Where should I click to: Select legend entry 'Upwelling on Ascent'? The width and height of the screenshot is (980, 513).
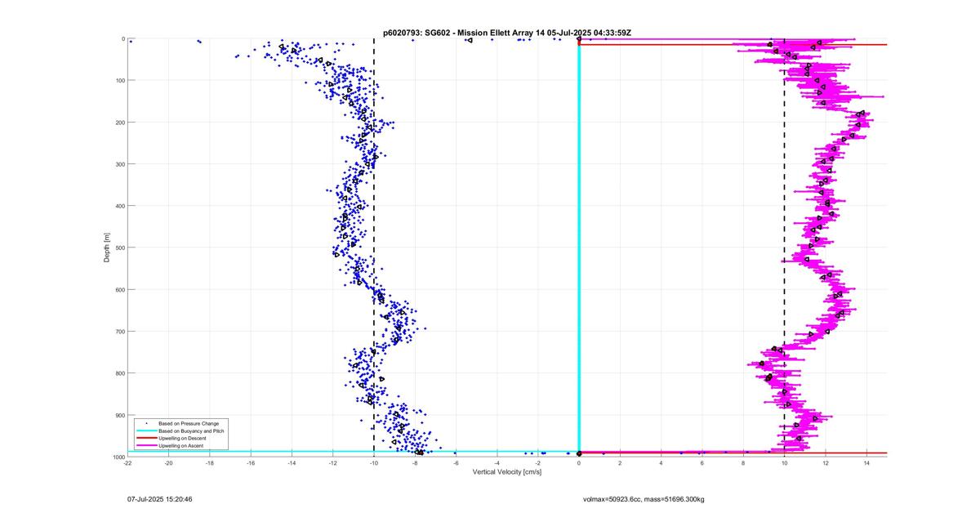(x=180, y=446)
